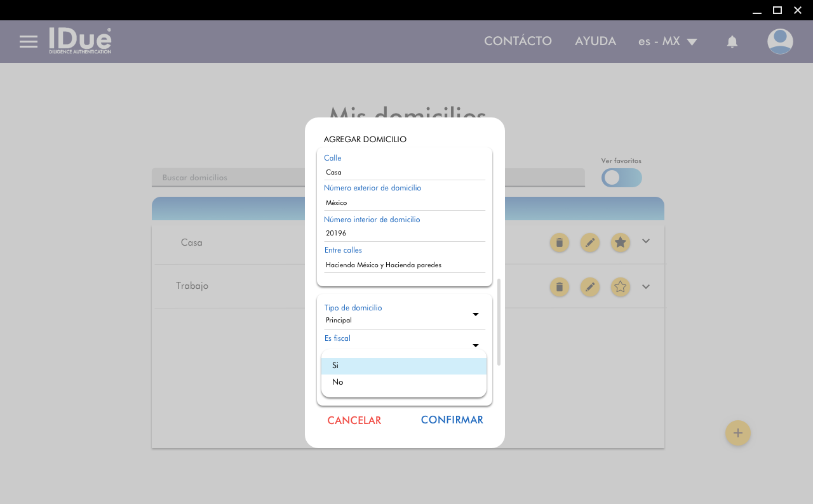Unfavorite the Casa address star
This screenshot has height=504, width=813.
621,242
